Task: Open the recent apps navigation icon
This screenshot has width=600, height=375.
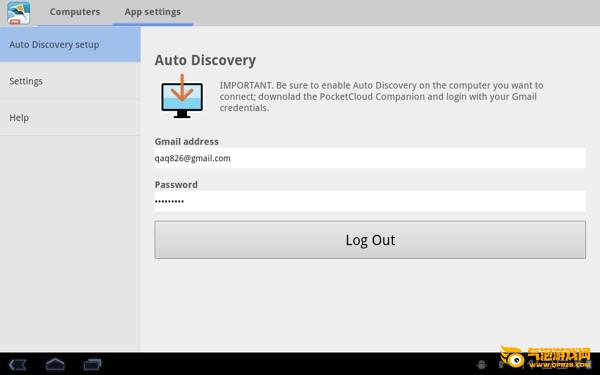Action: click(92, 364)
